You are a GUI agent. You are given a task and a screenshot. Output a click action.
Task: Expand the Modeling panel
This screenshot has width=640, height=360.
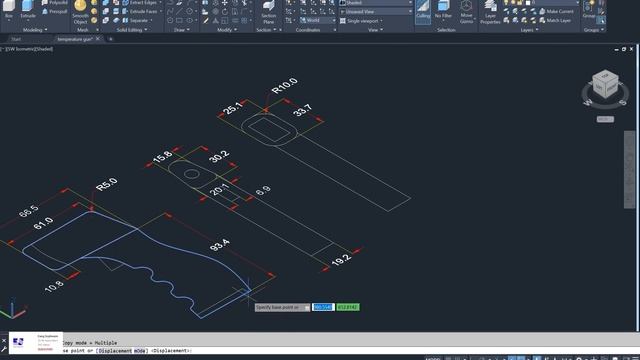click(x=35, y=30)
